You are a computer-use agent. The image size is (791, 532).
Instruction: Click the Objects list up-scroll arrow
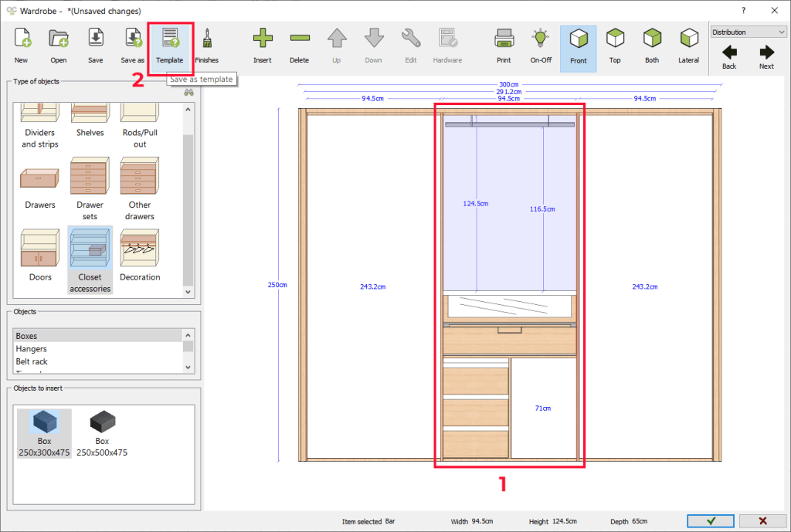[x=188, y=335]
